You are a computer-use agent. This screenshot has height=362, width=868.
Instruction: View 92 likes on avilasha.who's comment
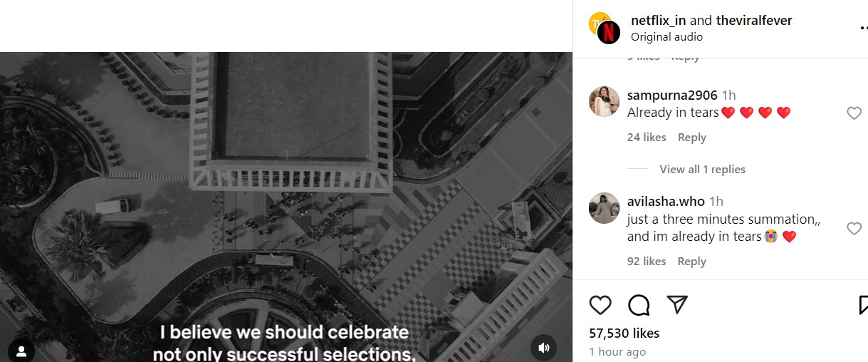click(647, 262)
